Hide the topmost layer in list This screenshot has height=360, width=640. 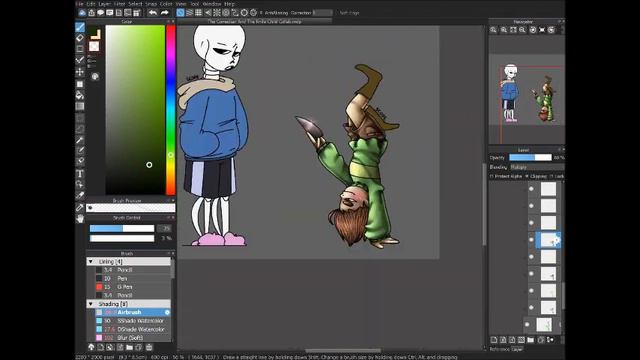[x=531, y=189]
